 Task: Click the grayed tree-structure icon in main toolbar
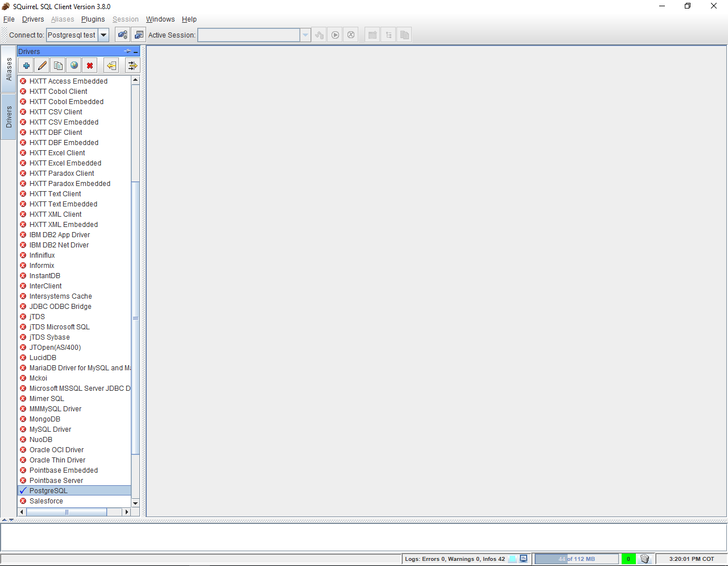pyautogui.click(x=388, y=35)
